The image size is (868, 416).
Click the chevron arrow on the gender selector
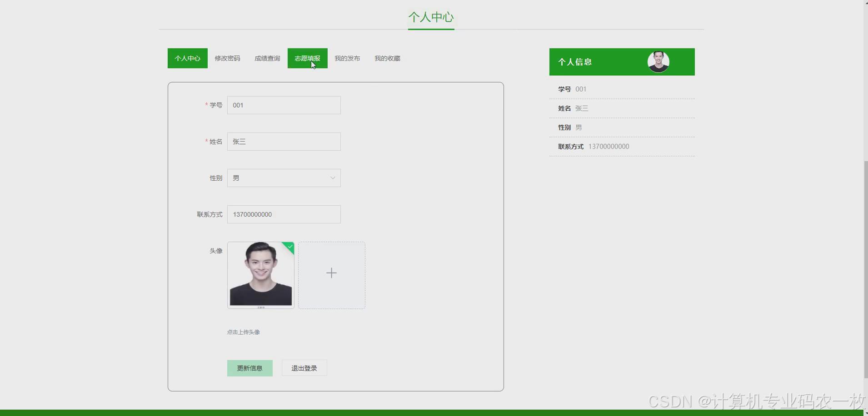332,178
